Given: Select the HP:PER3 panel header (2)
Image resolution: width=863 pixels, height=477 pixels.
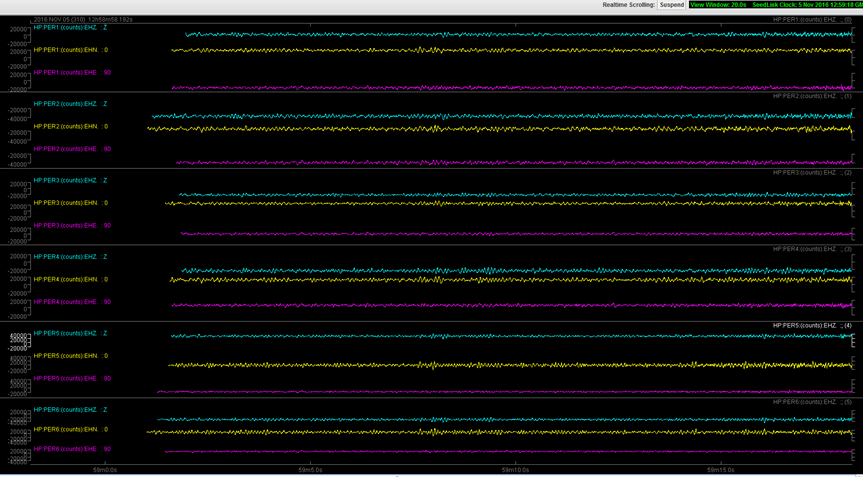Looking at the screenshot, I should point(812,172).
